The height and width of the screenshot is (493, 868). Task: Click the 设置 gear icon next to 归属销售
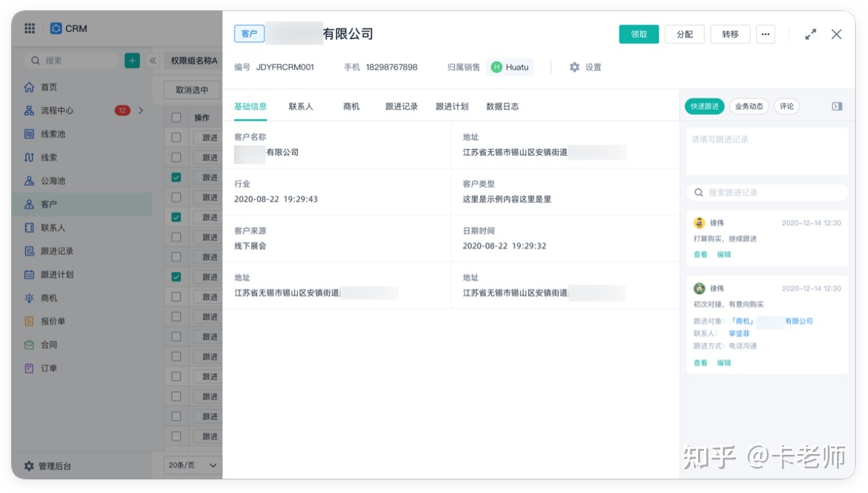573,67
